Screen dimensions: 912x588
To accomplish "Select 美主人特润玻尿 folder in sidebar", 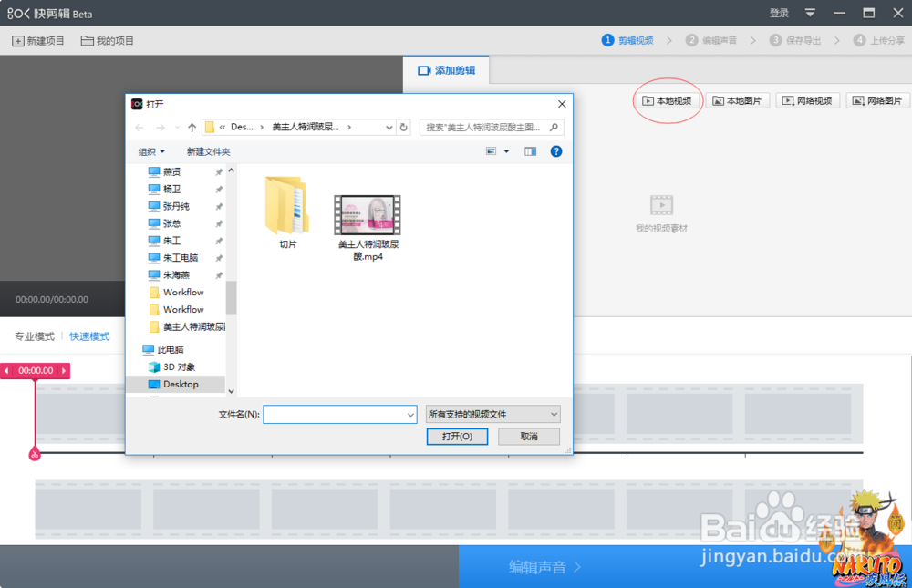I will [187, 327].
